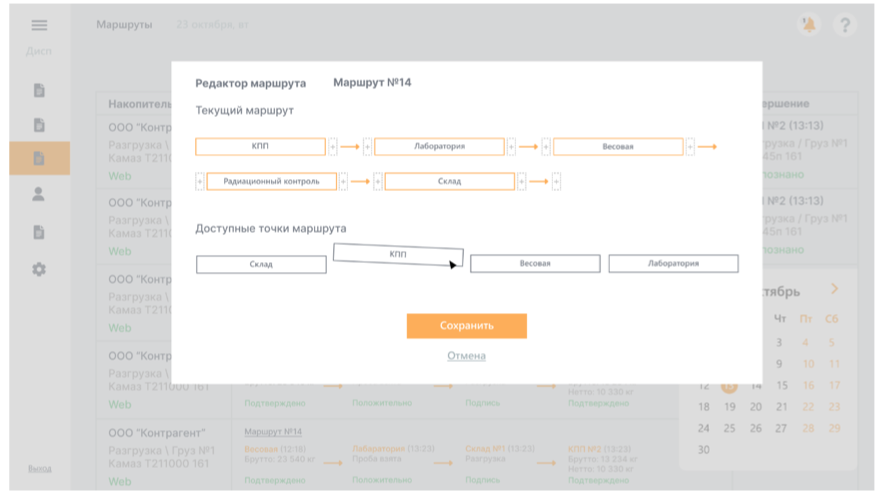Image resolution: width=883 pixels, height=501 pixels.
Task: Select calendar date 25
Action: coord(730,428)
